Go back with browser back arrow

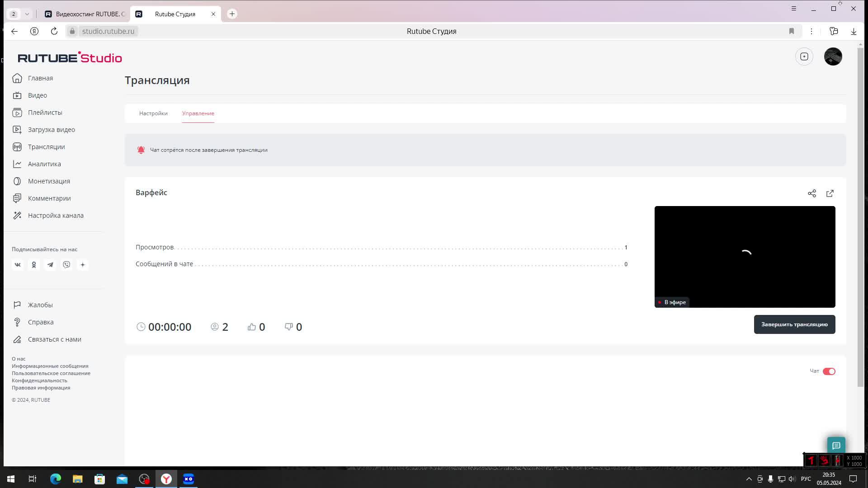coord(14,31)
